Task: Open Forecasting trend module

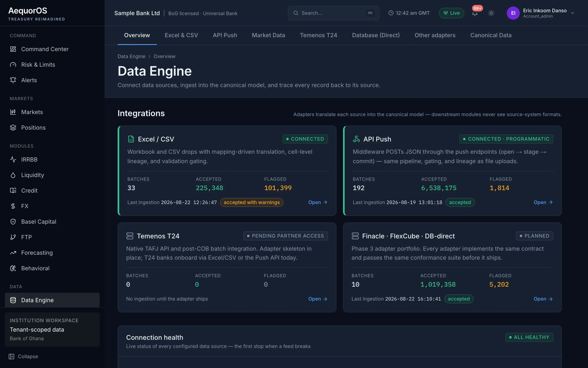Action: pos(52,253)
